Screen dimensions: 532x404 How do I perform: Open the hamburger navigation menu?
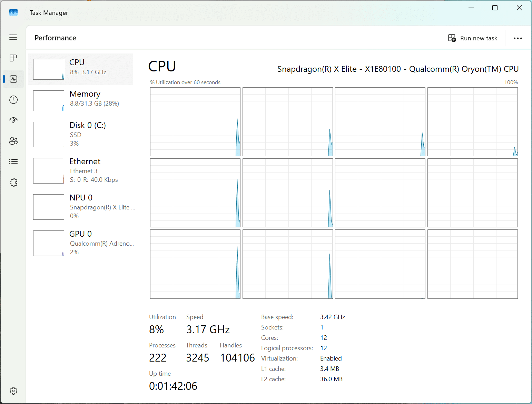tap(13, 37)
